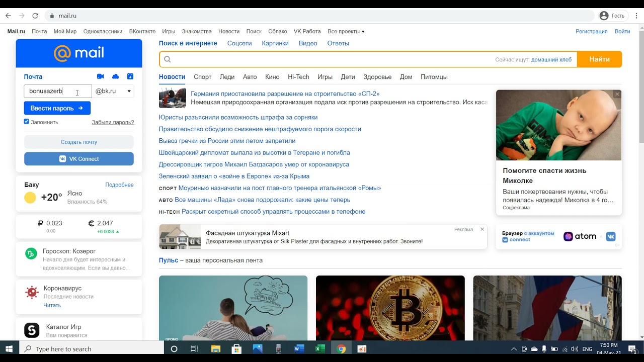Open File Explorer from taskbar
Screen dimensions: 644x362
click(x=215, y=349)
